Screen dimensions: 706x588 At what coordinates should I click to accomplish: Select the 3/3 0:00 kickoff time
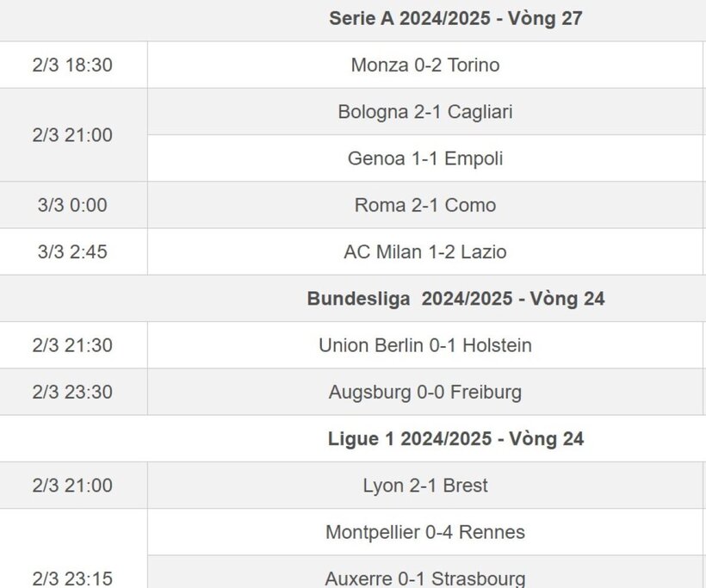(72, 205)
